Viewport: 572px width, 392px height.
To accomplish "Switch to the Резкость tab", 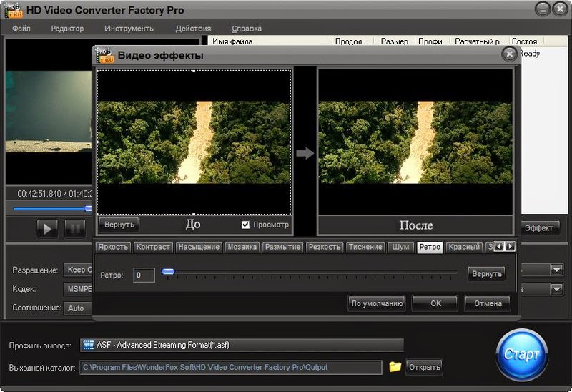I will (325, 247).
